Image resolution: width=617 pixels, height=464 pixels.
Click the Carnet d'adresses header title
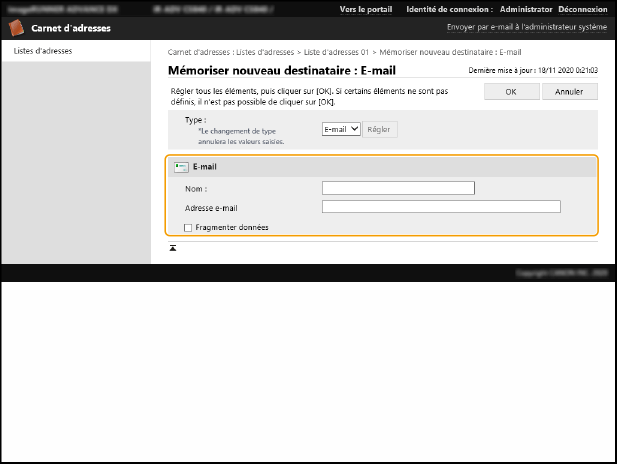tap(72, 29)
